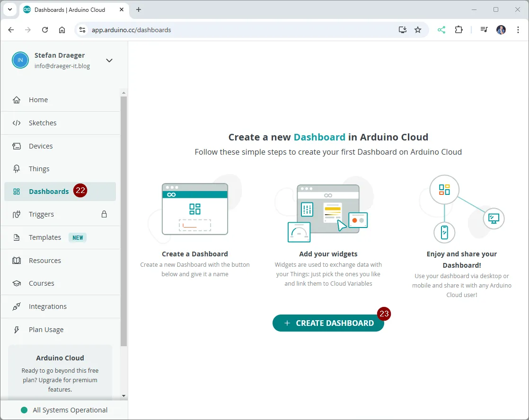Click the address bar URL field

(x=237, y=30)
